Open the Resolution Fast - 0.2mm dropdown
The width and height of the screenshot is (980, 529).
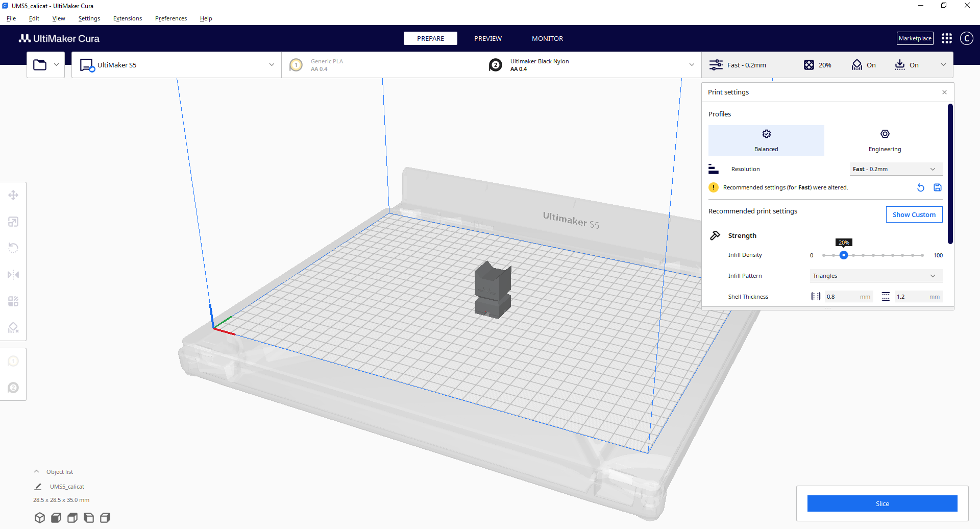896,169
